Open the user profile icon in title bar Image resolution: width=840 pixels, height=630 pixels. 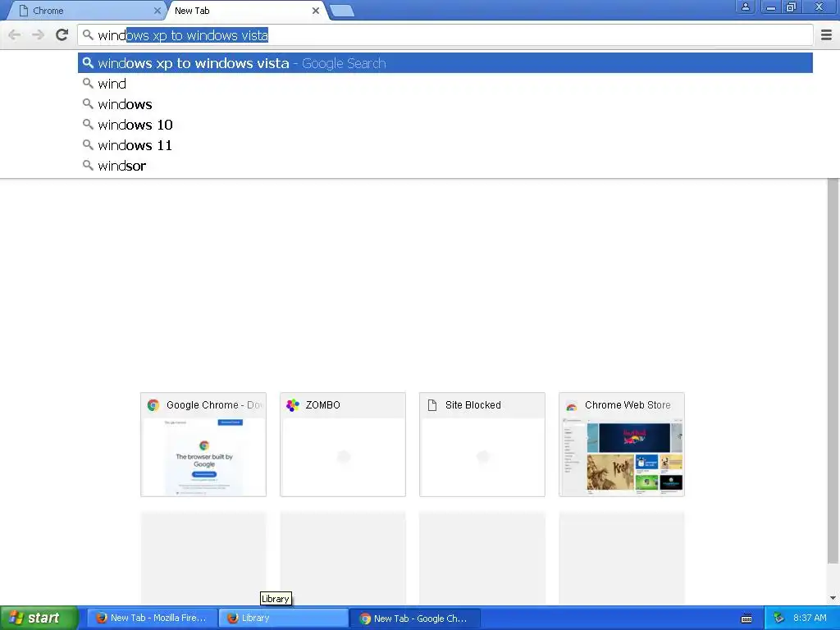(x=745, y=7)
